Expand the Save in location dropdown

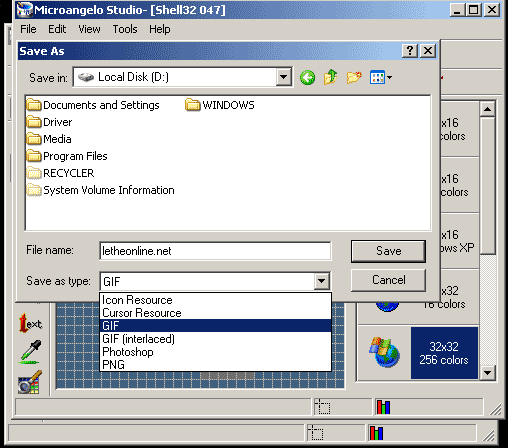point(283,77)
